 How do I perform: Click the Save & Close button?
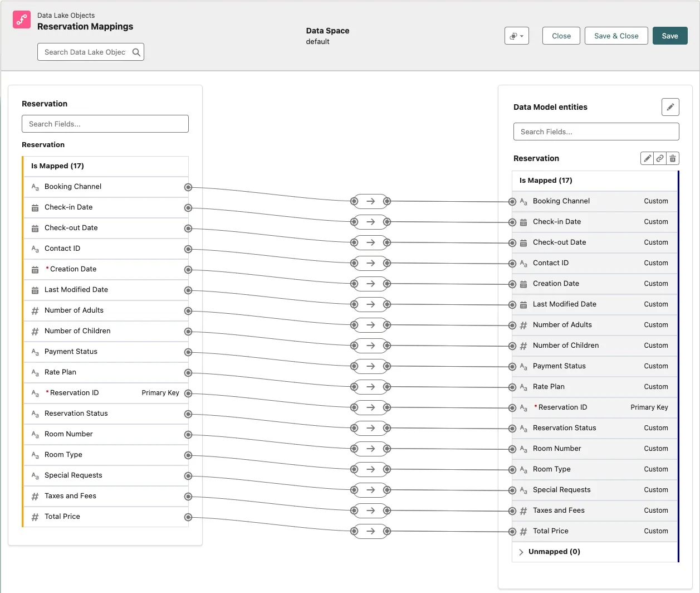point(616,36)
